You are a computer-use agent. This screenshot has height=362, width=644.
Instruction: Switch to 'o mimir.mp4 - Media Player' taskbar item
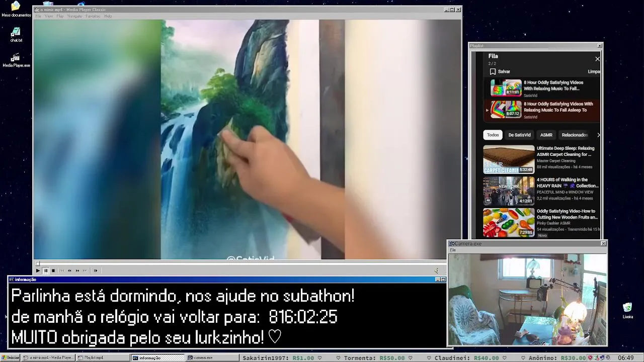[49, 357]
